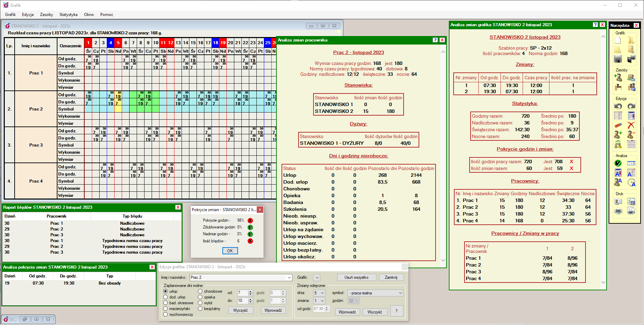This screenshot has width=644, height=325.
Task: Select the pink eraser tool
Action: click(618, 125)
